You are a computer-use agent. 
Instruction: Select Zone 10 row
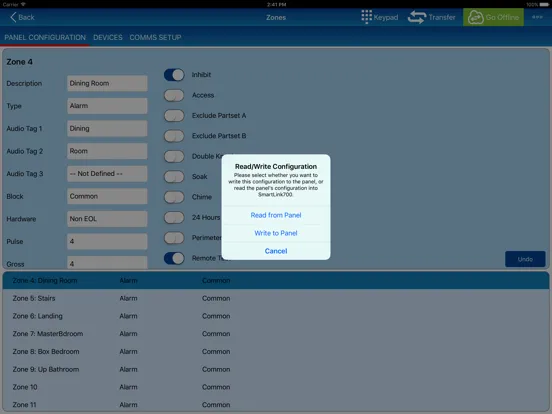276,387
